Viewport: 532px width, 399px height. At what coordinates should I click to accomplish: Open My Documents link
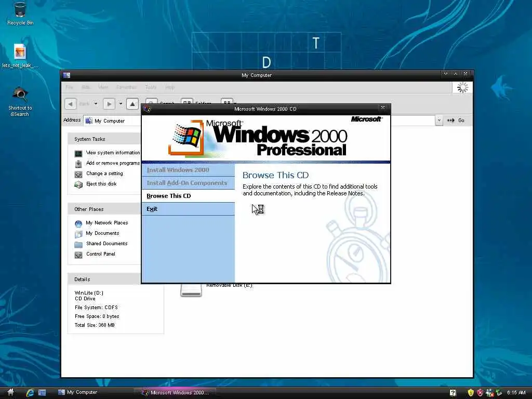(x=102, y=233)
